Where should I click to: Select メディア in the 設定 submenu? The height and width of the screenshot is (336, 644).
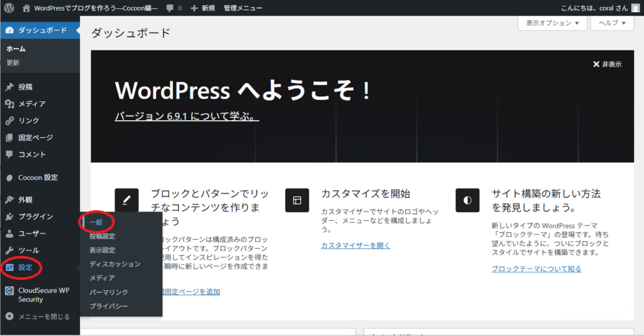(102, 278)
